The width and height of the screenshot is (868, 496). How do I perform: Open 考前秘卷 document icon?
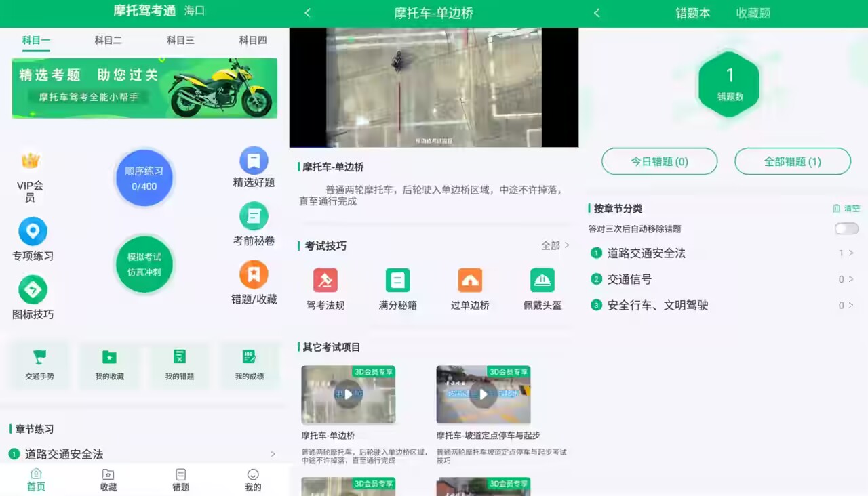tap(254, 216)
